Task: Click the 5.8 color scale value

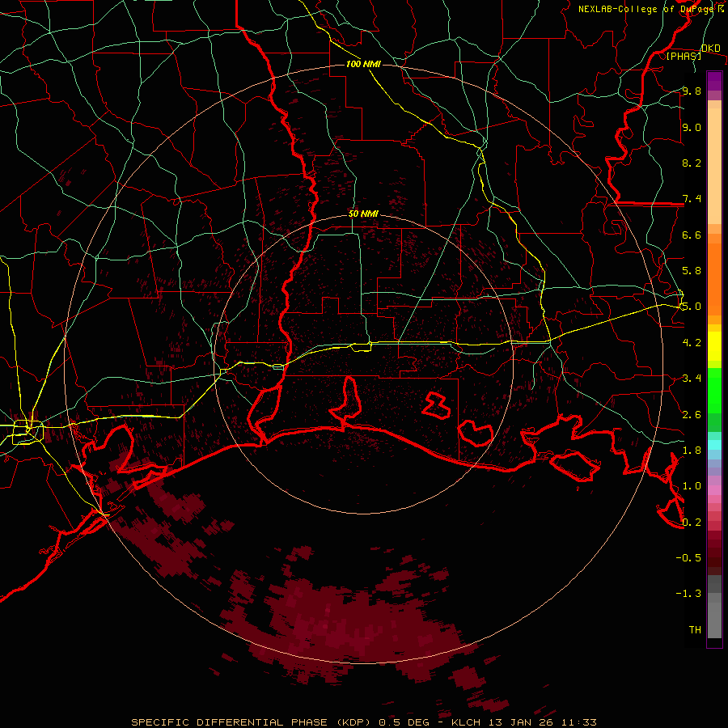Action: [x=692, y=271]
